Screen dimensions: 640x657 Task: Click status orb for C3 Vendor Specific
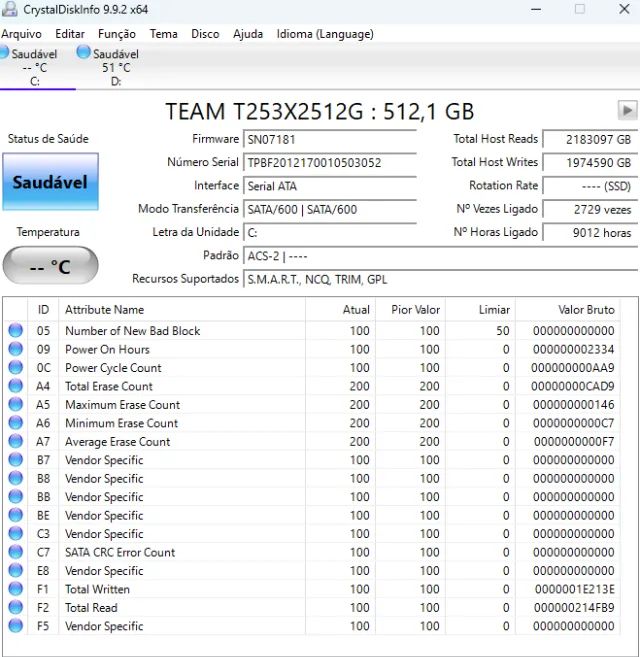[16, 533]
